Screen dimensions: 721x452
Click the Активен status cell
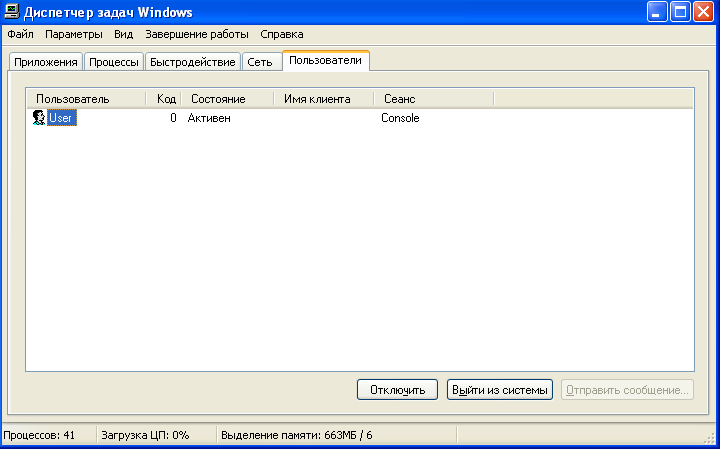point(209,118)
